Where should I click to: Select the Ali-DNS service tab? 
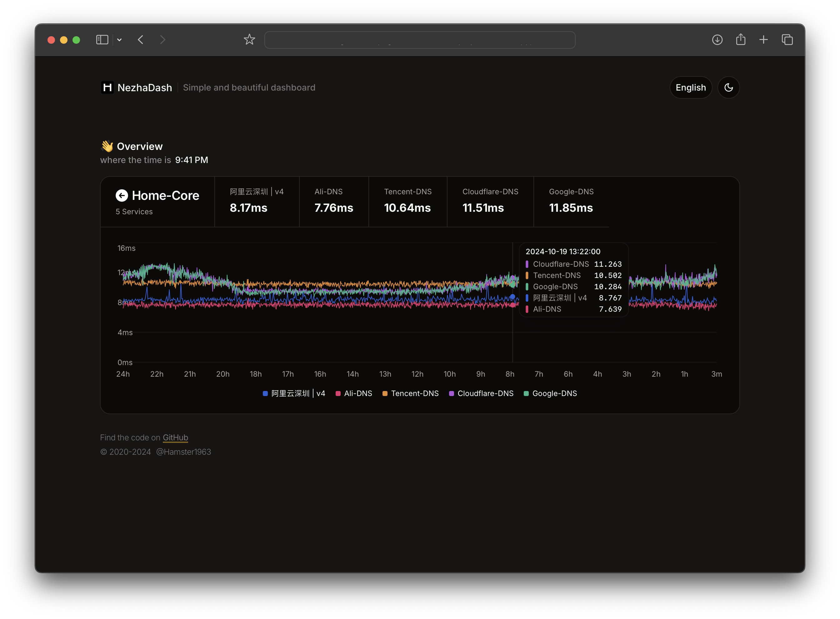point(334,201)
